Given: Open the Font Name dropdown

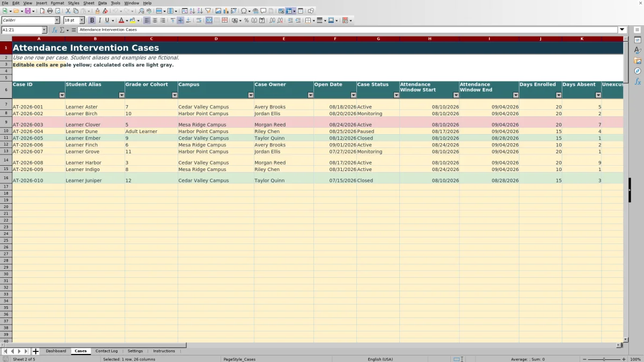Looking at the screenshot, I should pyautogui.click(x=57, y=20).
